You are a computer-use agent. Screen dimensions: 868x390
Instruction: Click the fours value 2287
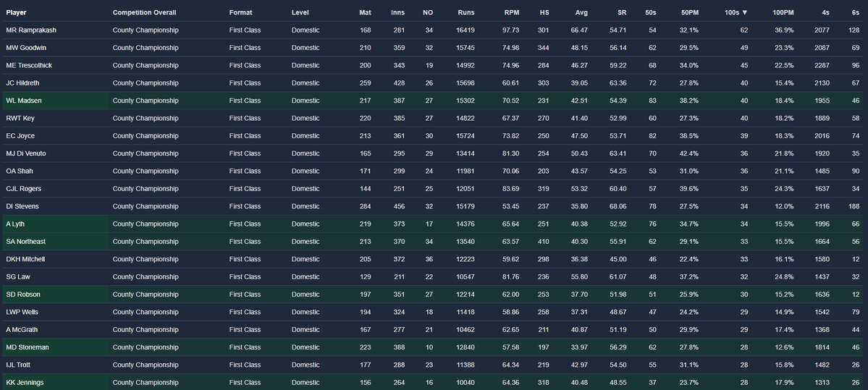[822, 65]
